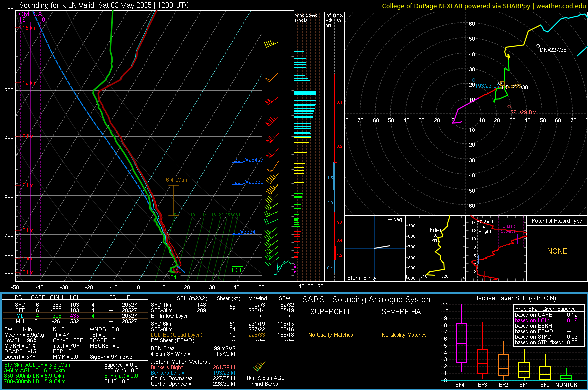Image resolution: width=588 pixels, height=390 pixels.
Task: Click 'Prob EF2+ Given Supercell' legend header
Action: click(546, 309)
